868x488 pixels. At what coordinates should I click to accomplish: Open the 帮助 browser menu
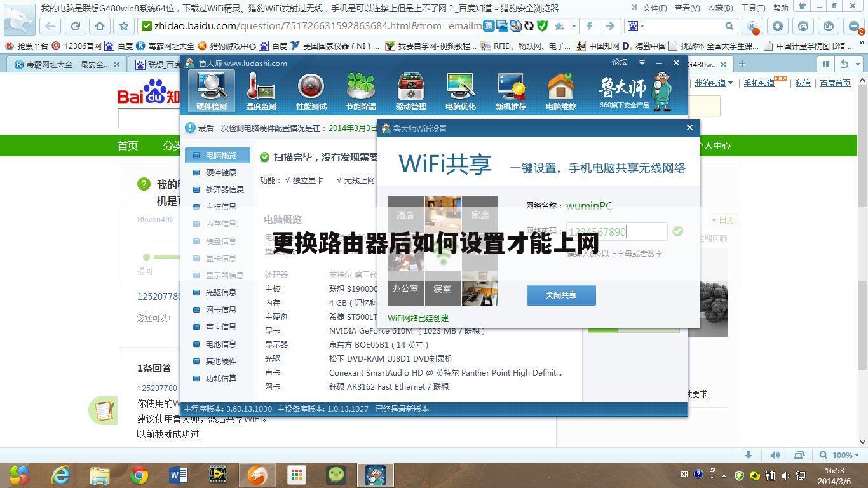coord(780,8)
